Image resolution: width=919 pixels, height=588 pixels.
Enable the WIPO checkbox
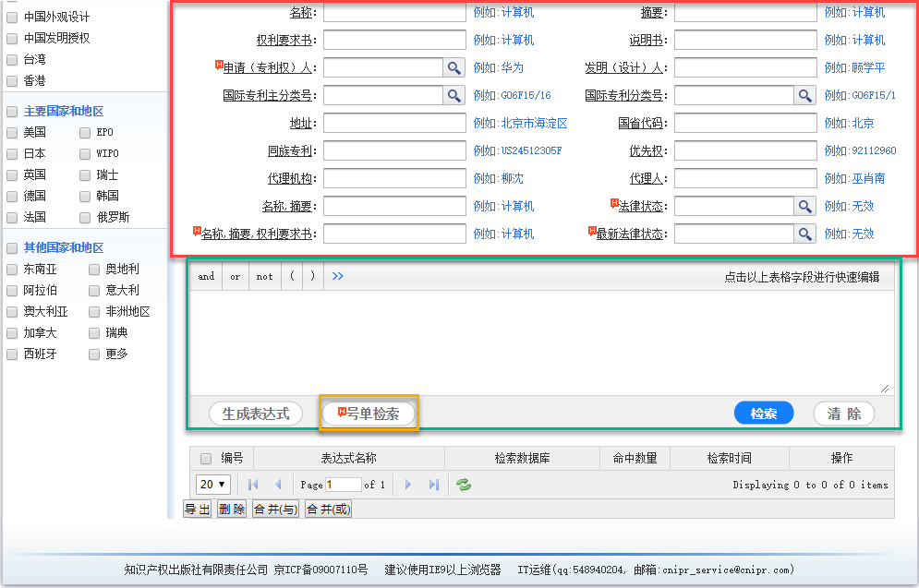(85, 154)
